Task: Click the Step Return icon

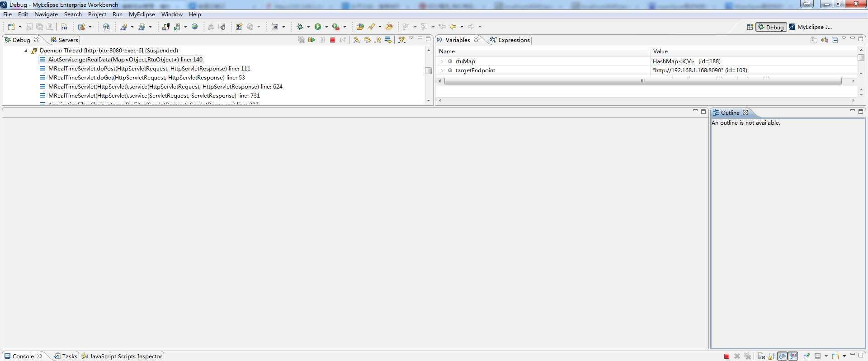Action: tap(378, 40)
